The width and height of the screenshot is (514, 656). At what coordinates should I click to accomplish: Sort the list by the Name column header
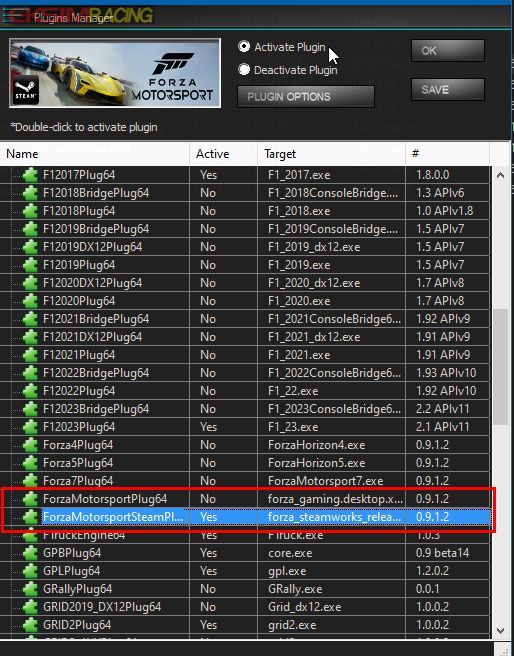pos(95,154)
